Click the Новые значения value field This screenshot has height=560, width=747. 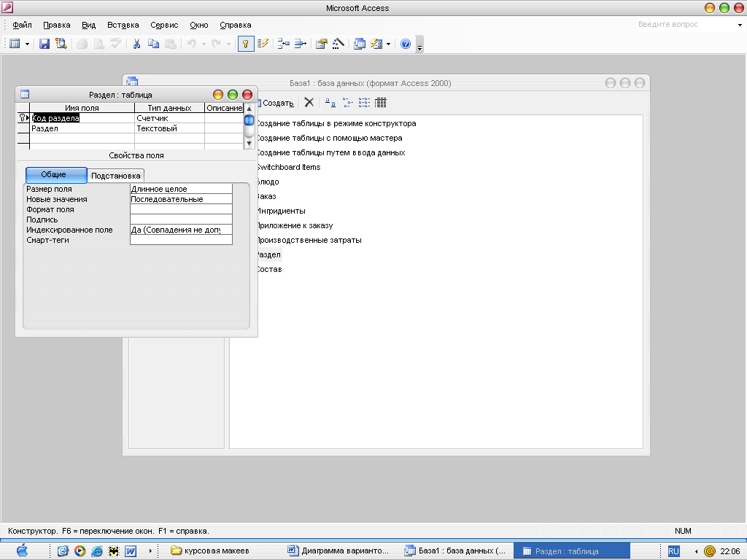(x=181, y=199)
